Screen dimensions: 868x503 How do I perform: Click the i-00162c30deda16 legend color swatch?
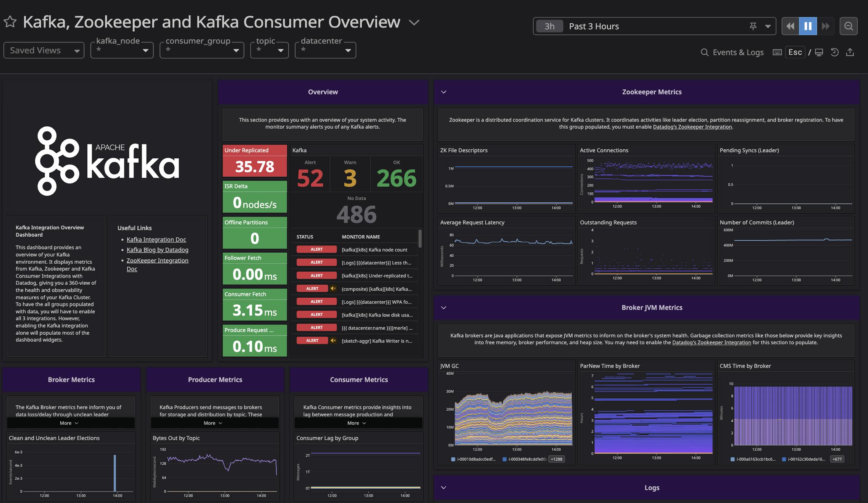click(x=784, y=459)
